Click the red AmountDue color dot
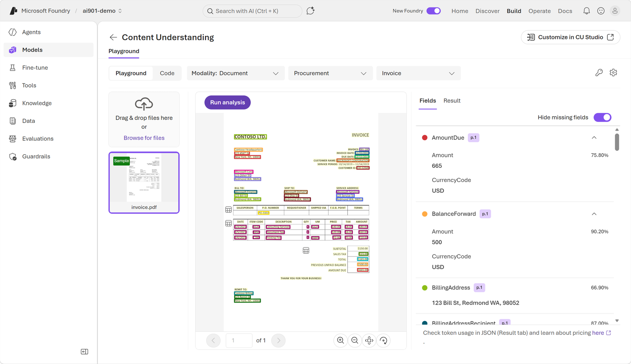 425,138
